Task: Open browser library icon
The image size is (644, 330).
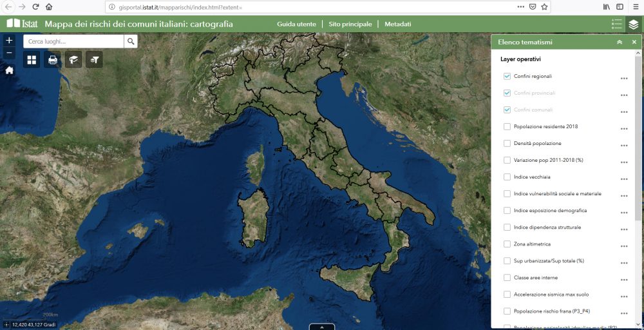Action: point(606,7)
